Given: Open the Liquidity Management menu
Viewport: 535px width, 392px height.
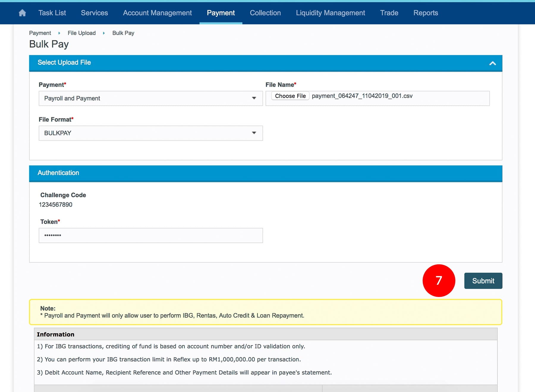Looking at the screenshot, I should click(x=330, y=13).
